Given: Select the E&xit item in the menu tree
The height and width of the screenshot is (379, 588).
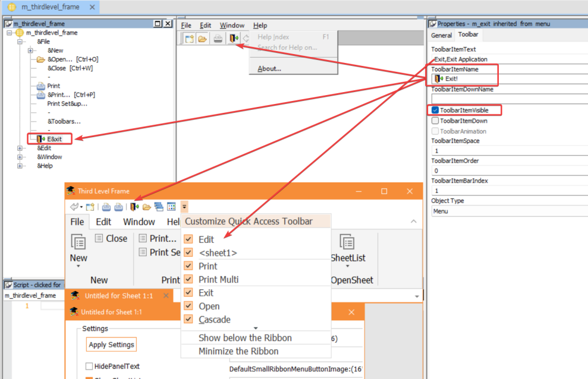Looking at the screenshot, I should tap(54, 139).
